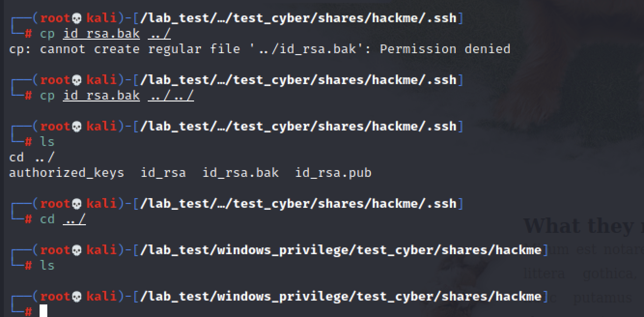Click skull icon in the prompt listing authorized_keys

[x=77, y=126]
